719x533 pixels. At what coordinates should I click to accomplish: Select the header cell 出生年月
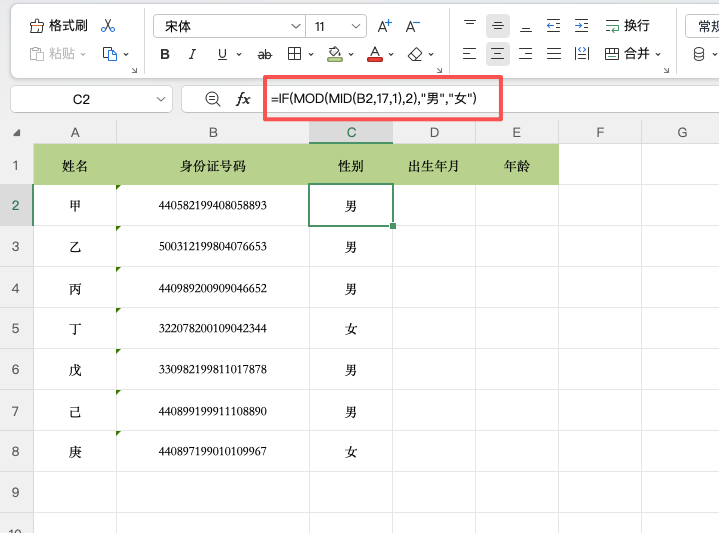coord(434,165)
